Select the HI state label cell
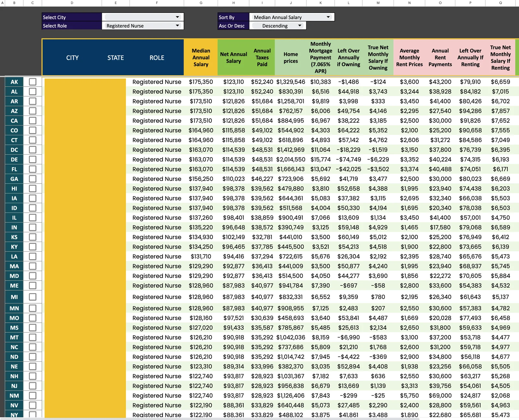This screenshot has height=420, width=519. (x=14, y=188)
